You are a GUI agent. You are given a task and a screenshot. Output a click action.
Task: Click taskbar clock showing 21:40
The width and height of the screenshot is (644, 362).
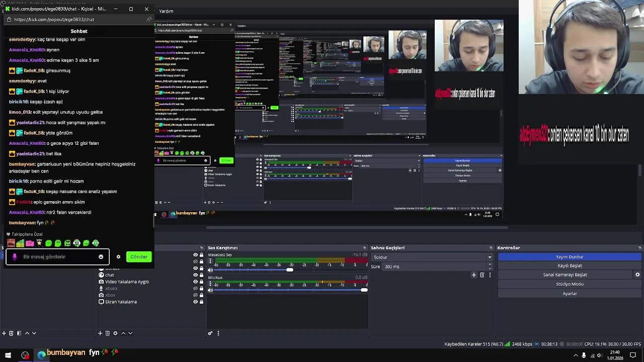[615, 355]
